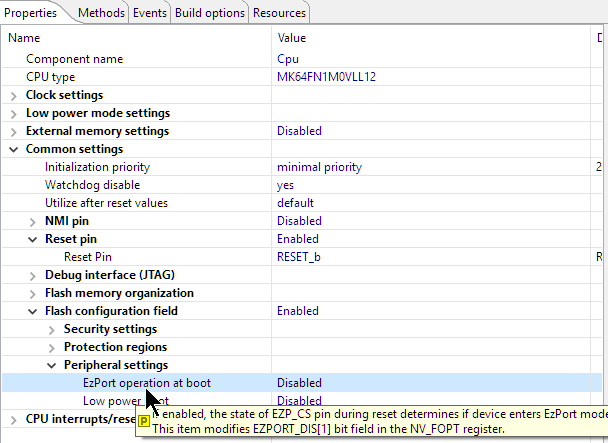Select the Build options tab

210,13
